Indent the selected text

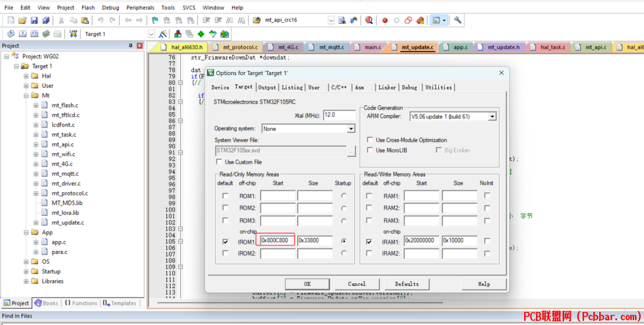click(206, 20)
